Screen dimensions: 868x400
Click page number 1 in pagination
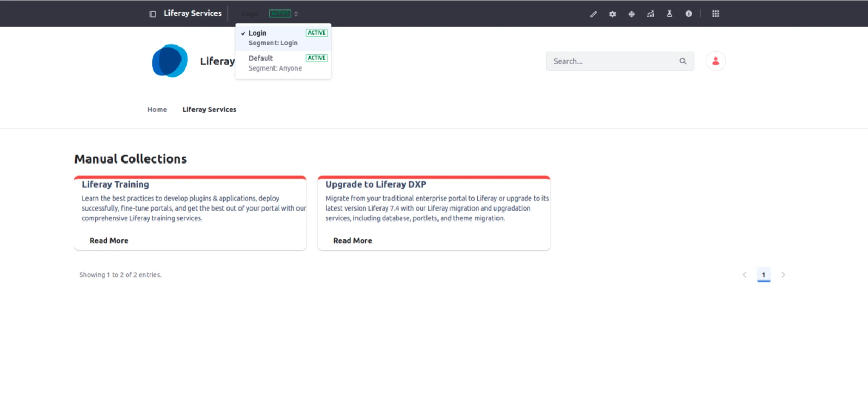click(764, 275)
